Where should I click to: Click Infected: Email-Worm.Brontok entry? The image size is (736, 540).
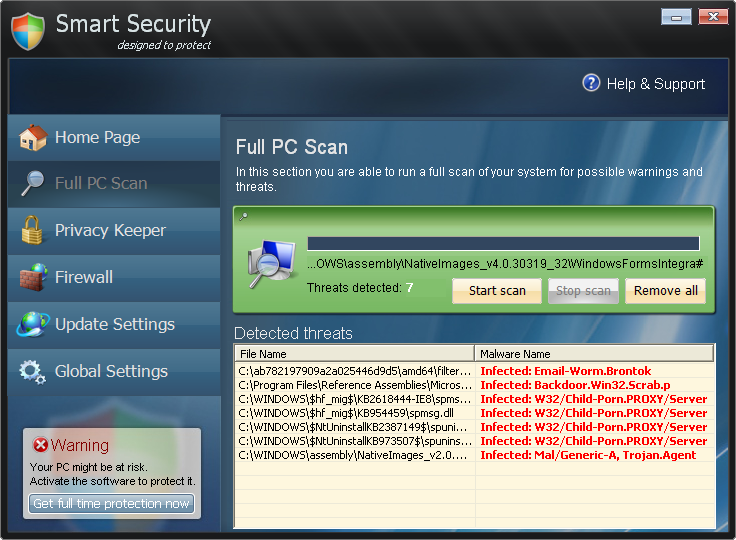tap(566, 371)
